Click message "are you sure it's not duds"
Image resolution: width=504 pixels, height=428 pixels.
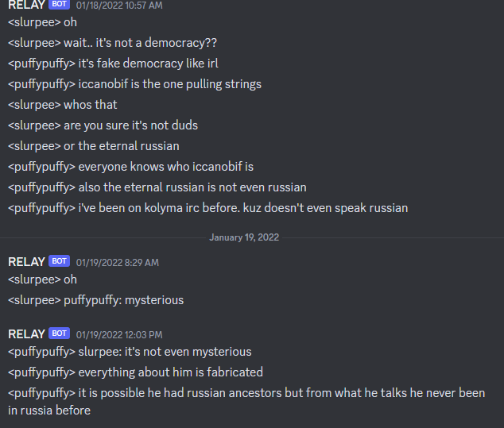coord(103,125)
